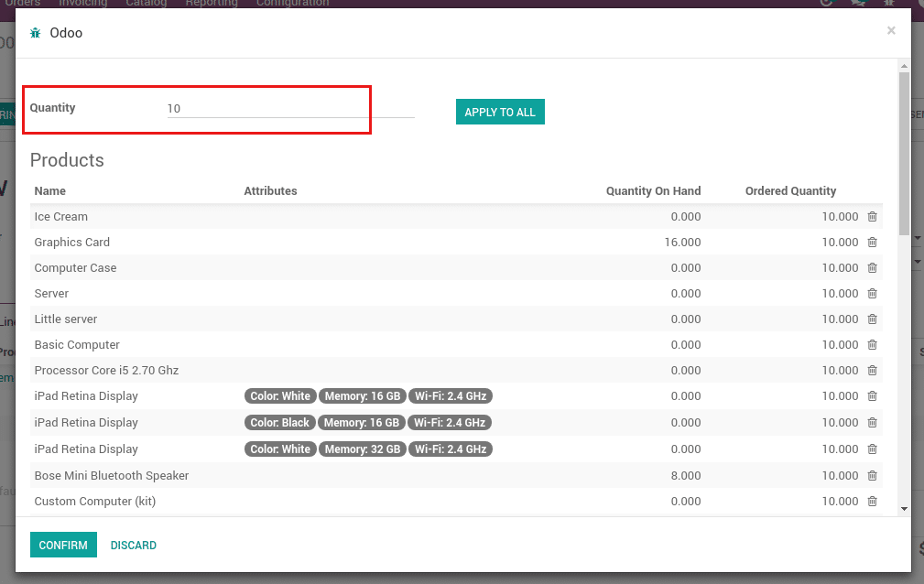Click the Color: Black attribute tag
Screen dimensions: 924x584
tap(280, 423)
